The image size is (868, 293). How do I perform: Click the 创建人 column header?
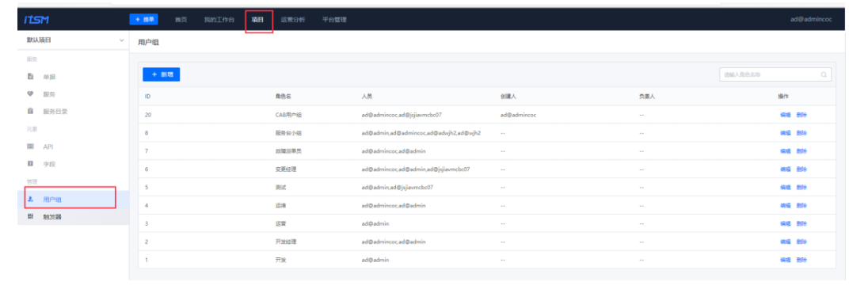pyautogui.click(x=508, y=97)
